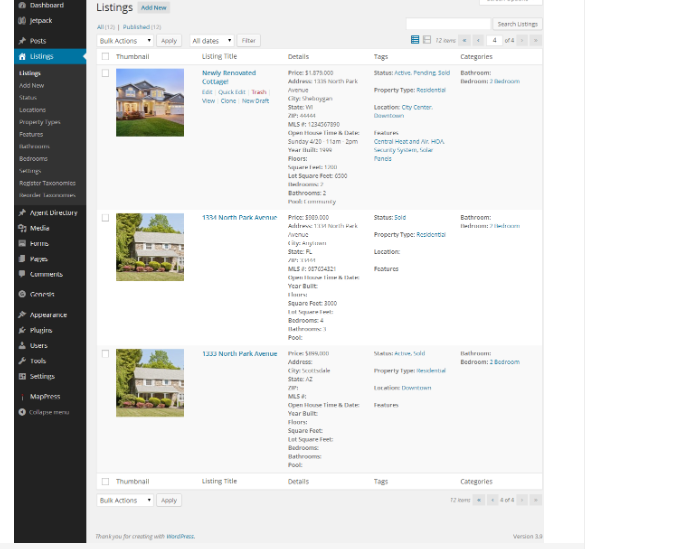Open Register Taxonomies submenu item
Screen dimensions: 688x549
tap(47, 183)
